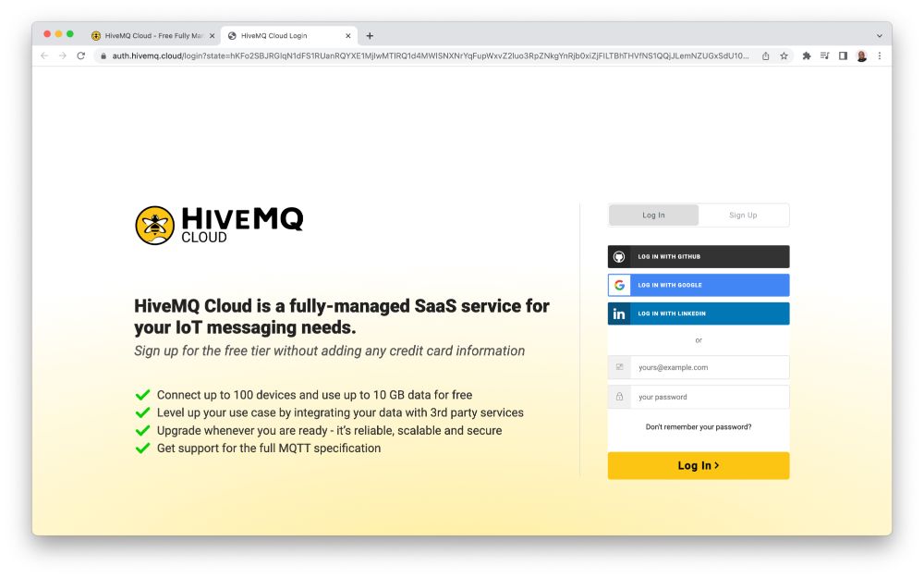This screenshot has height=578, width=924.
Task: Click the lock icon beside password field
Action: [x=619, y=397]
